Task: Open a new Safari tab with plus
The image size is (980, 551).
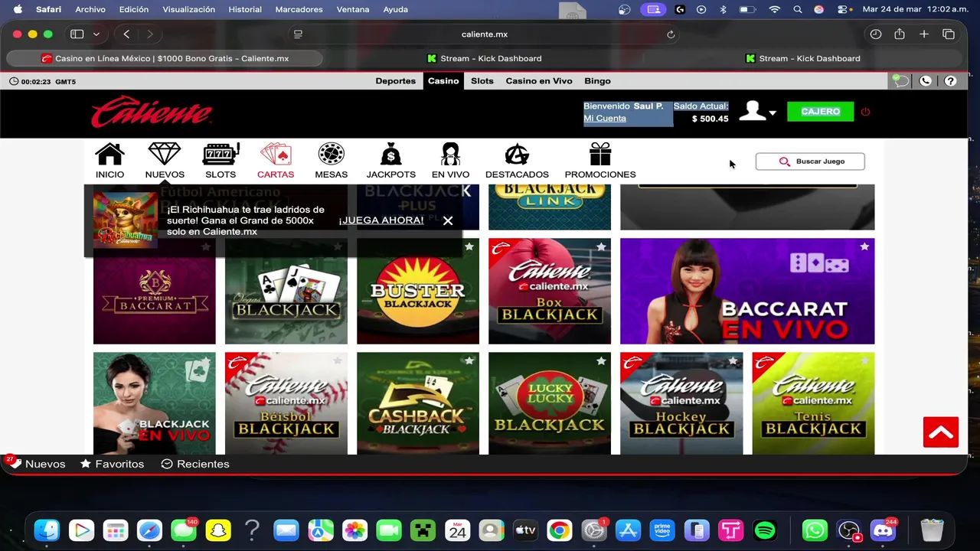Action: point(924,34)
